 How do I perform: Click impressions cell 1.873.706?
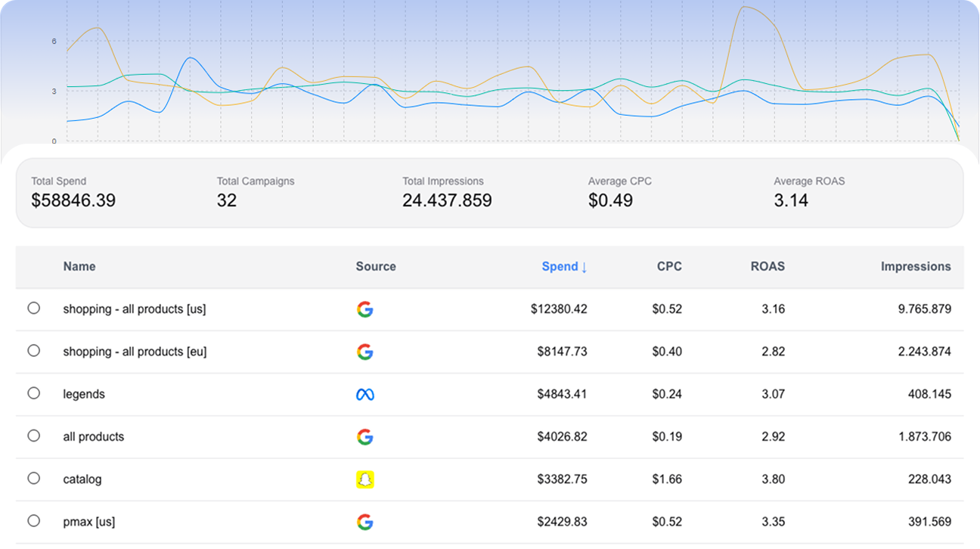pos(924,436)
